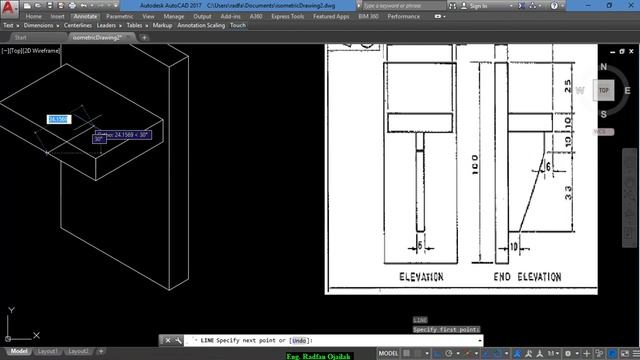Open the Sign In dropdown arrow
Viewport: 640px width, 360px height.
511,6
